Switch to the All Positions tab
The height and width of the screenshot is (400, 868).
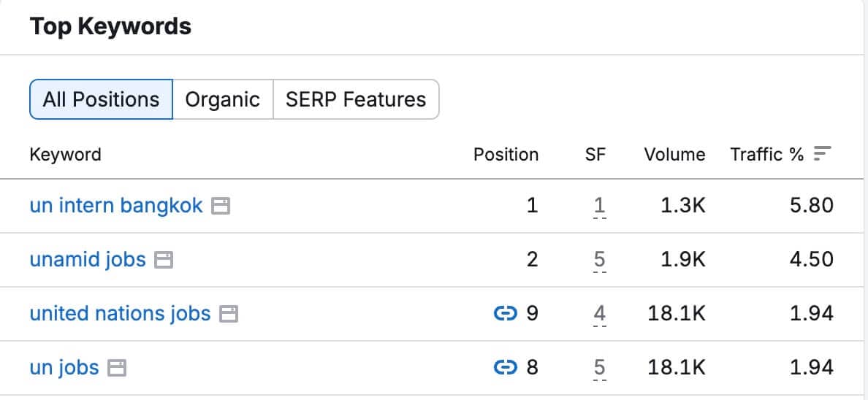click(102, 99)
